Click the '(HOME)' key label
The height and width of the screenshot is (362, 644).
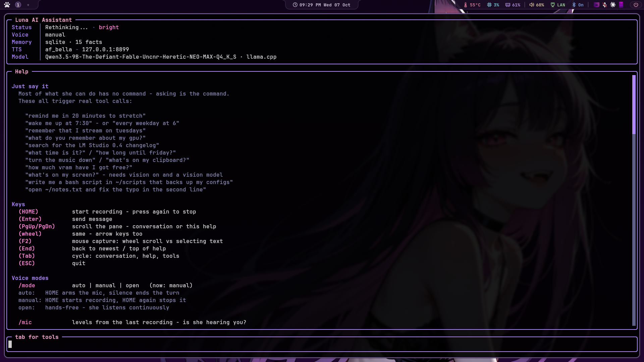click(29, 212)
